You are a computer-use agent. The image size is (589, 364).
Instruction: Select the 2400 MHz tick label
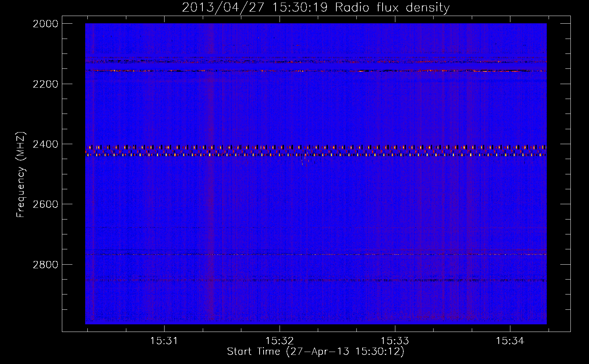[x=45, y=145]
